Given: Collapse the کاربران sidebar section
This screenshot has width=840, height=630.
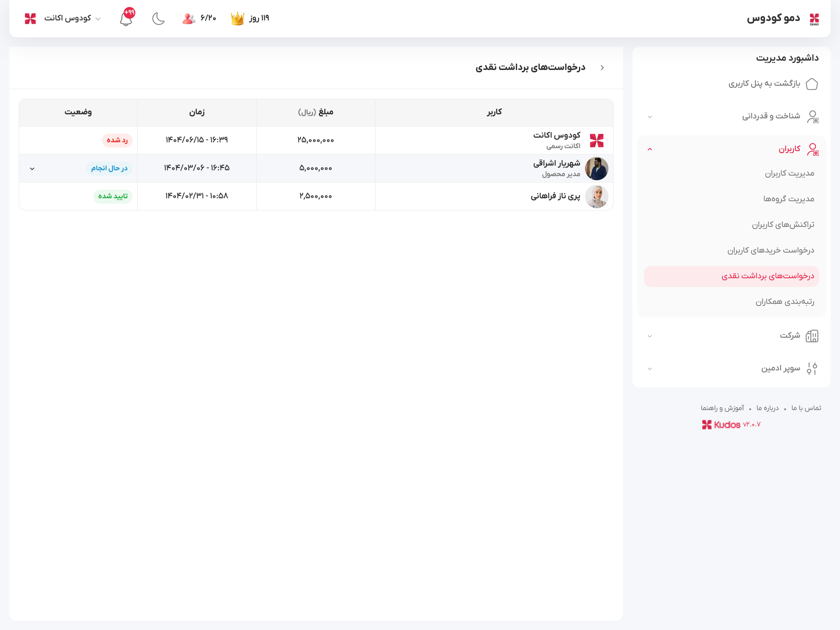Looking at the screenshot, I should tap(650, 149).
